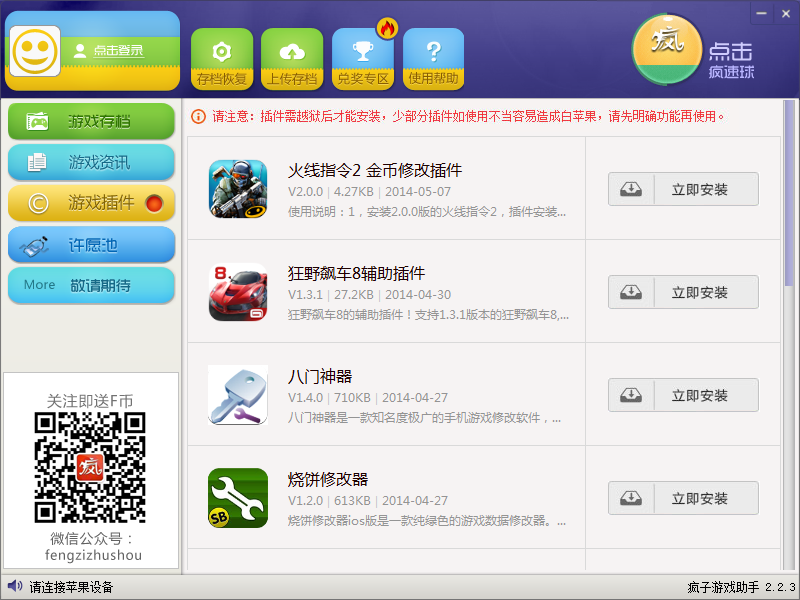Viewport: 800px width, 600px height.
Task: Click the 烧饼修改器 description text
Action: [x=427, y=521]
